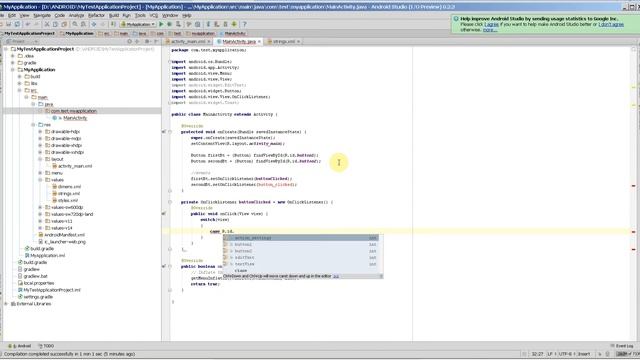The width and height of the screenshot is (640, 360).
Task: Click the Redo toolbar icon
Action: click(x=37, y=24)
